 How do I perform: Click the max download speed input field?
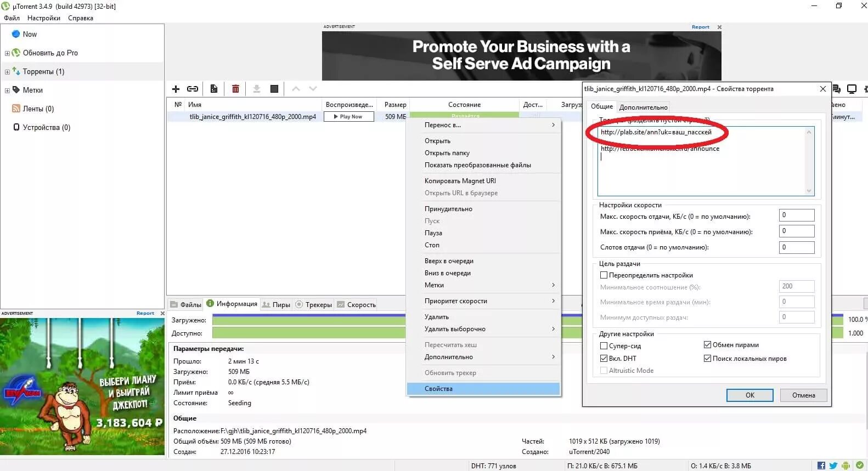pos(796,231)
